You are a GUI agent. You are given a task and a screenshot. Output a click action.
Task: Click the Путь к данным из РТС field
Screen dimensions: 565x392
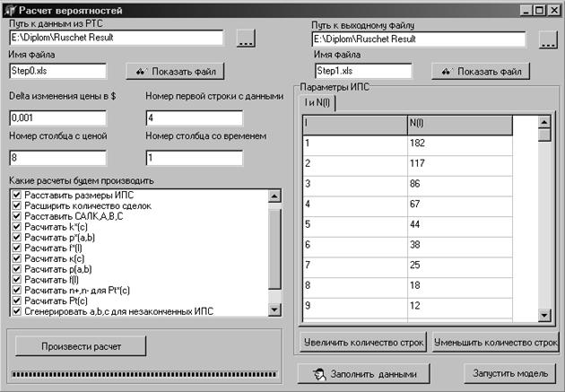tap(117, 38)
